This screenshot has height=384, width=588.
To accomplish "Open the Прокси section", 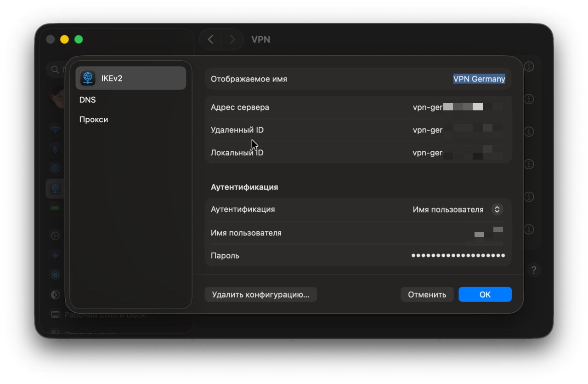I will tap(93, 119).
